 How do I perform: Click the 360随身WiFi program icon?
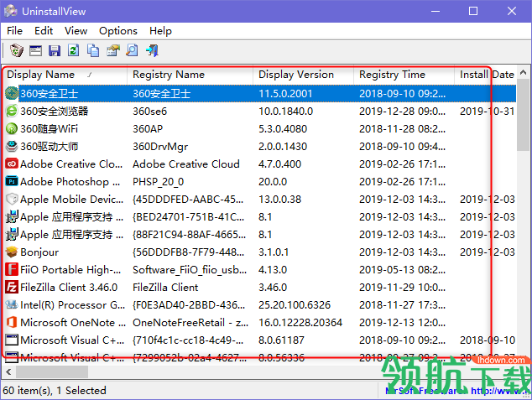(12, 128)
